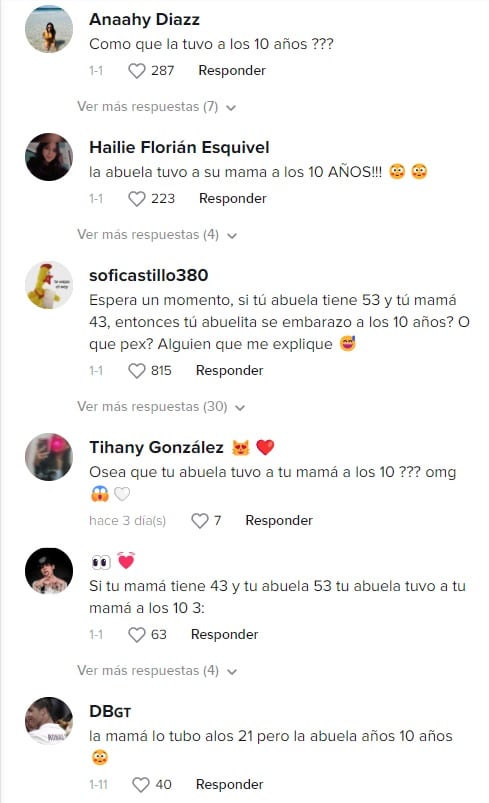Expand 7 more replies under Anaahy Diazz

156,107
